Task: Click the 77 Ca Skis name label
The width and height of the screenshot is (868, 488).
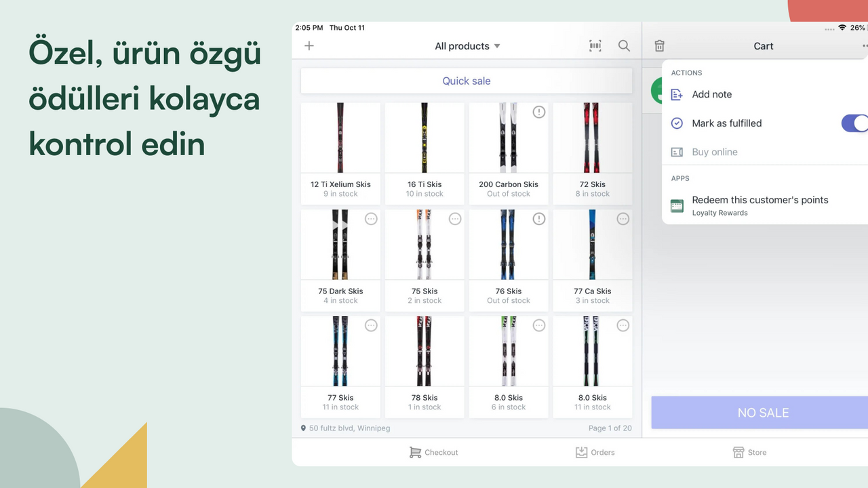Action: (593, 291)
